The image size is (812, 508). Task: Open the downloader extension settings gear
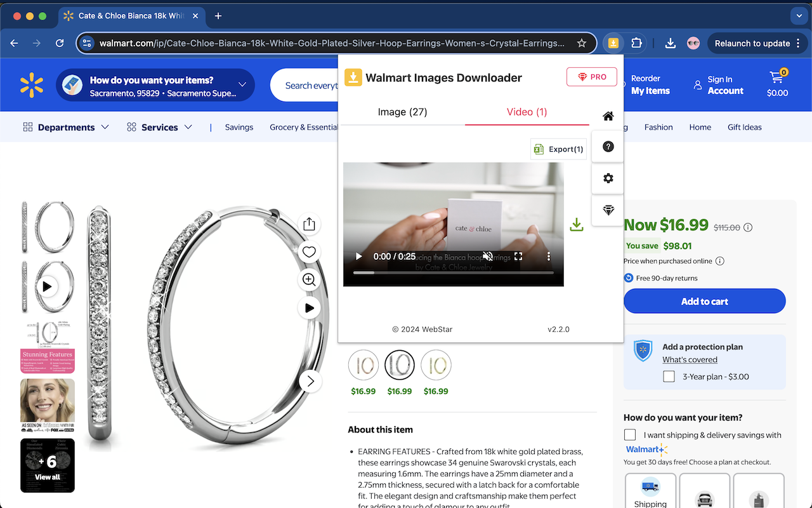(x=607, y=178)
